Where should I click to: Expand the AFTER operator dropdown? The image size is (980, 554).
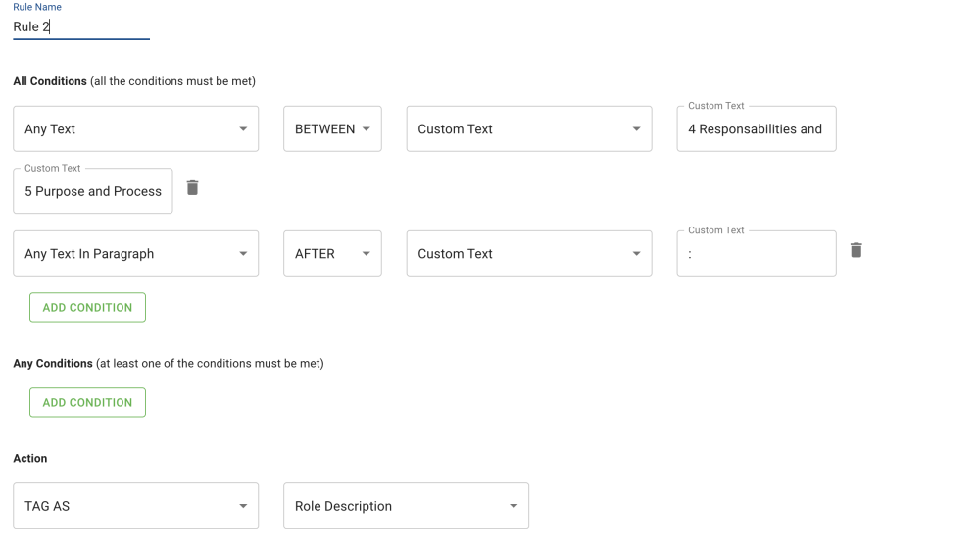coord(332,254)
